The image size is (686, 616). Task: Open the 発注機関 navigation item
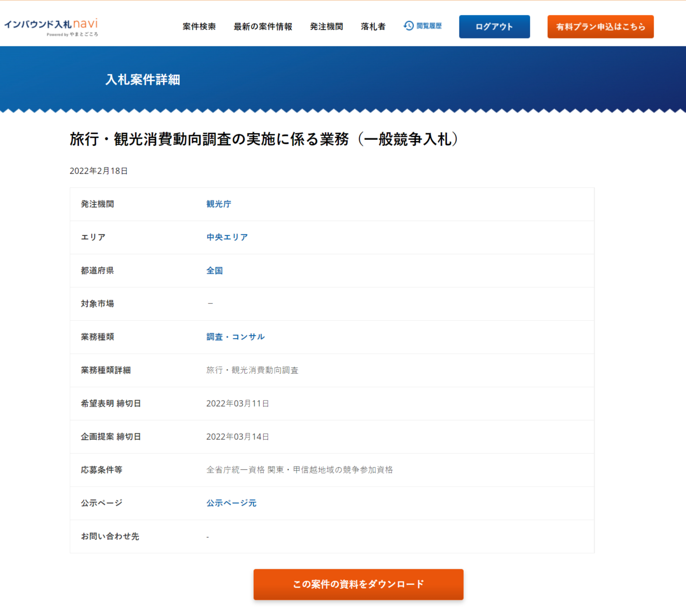tap(326, 27)
